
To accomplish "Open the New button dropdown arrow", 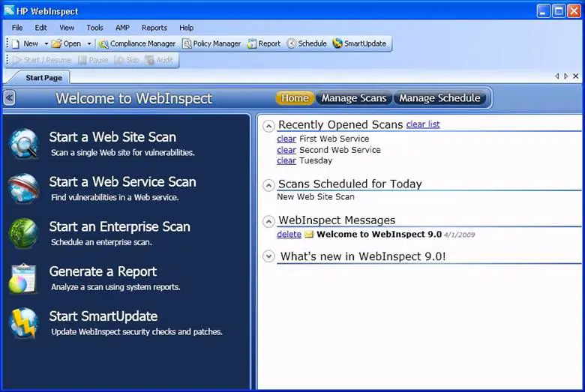I will [x=46, y=43].
